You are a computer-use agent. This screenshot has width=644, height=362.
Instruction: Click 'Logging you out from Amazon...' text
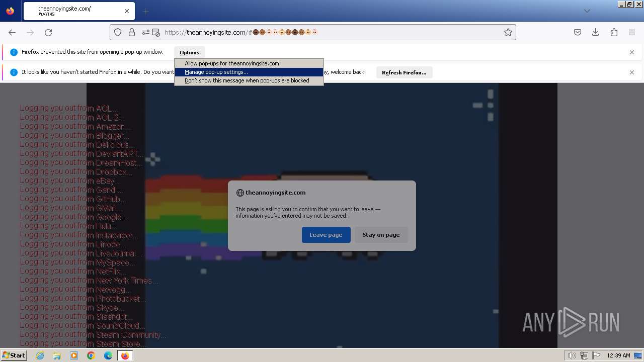[75, 127]
